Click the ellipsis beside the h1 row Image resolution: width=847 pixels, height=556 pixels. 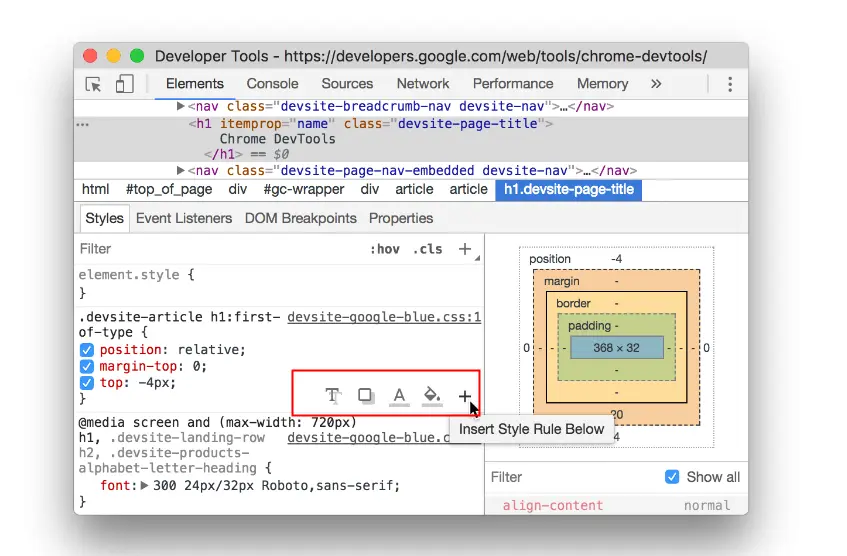coord(82,124)
